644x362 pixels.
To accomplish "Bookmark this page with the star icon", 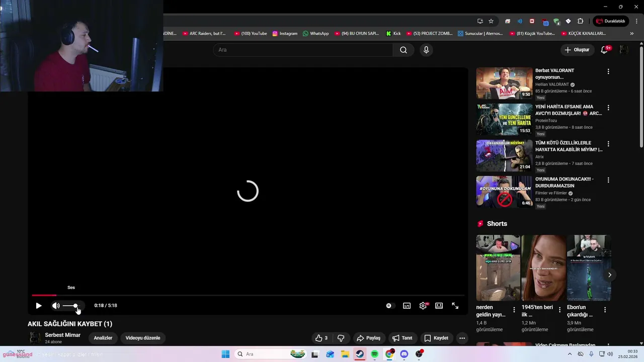I will (491, 21).
